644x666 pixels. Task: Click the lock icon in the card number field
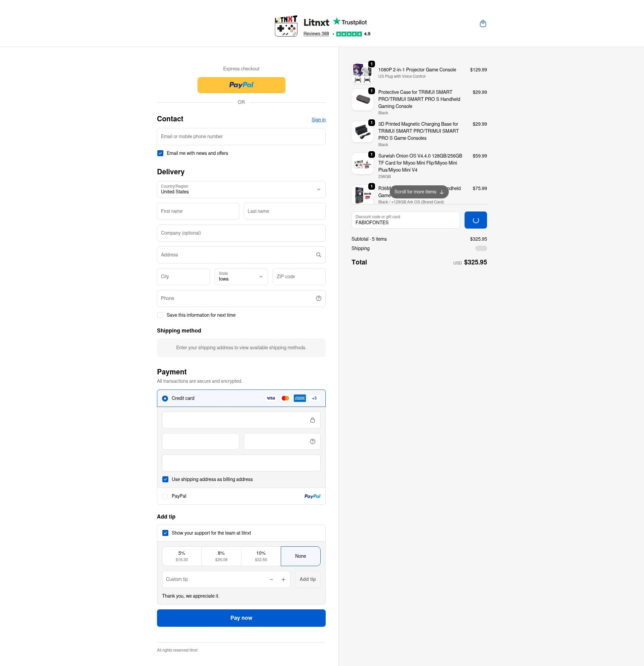(313, 420)
